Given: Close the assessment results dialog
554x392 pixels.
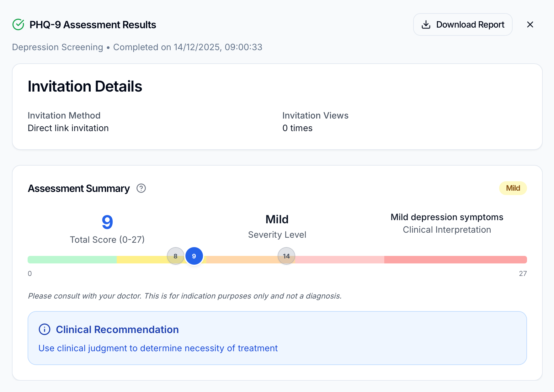Looking at the screenshot, I should [530, 24].
